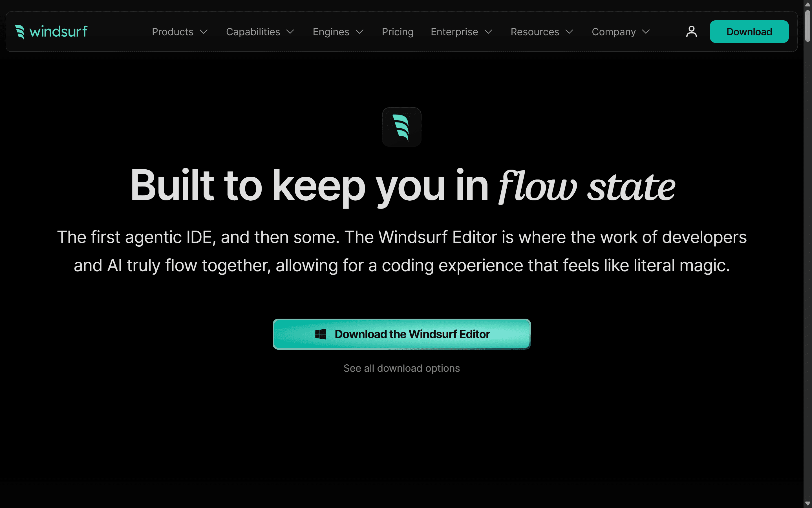Expand the Resources dropdown chevron
This screenshot has width=812, height=508.
[570, 32]
